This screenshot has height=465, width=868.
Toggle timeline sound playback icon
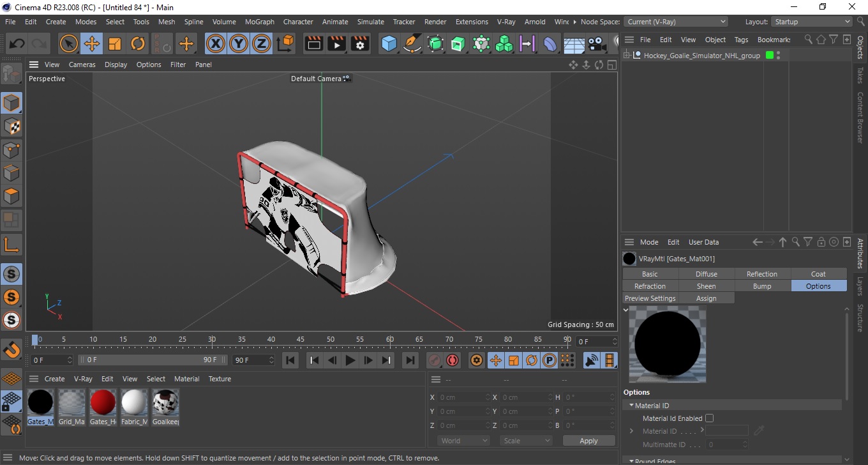pyautogui.click(x=592, y=360)
